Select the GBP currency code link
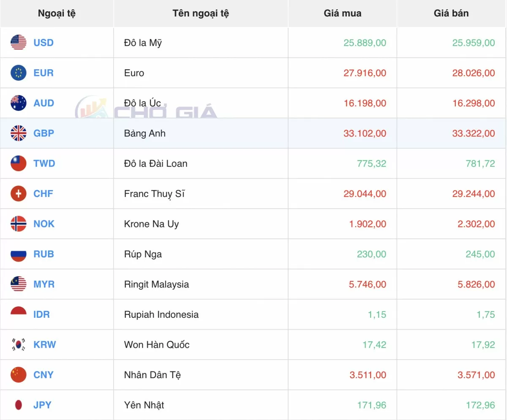The image size is (507, 420). (44, 134)
